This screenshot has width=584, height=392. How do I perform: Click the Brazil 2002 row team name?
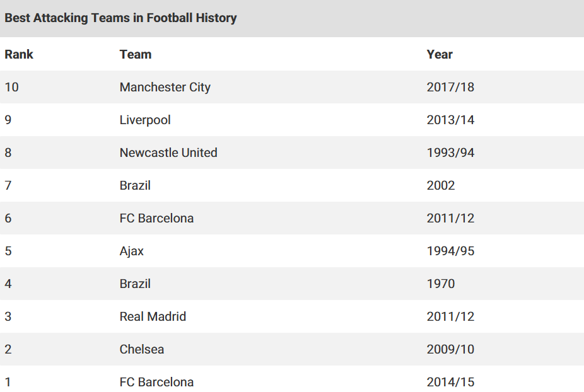pyautogui.click(x=135, y=185)
